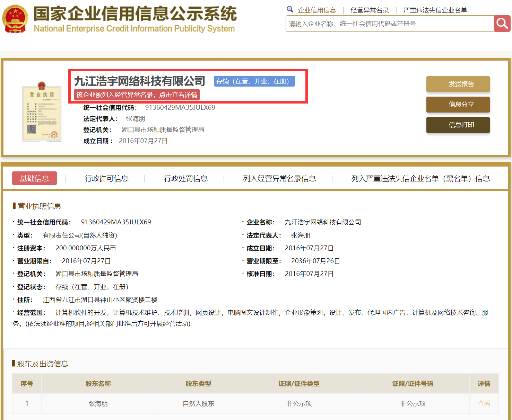Open the 列入严重违法失信企业名单（黑名单）信息 tab

(x=420, y=178)
